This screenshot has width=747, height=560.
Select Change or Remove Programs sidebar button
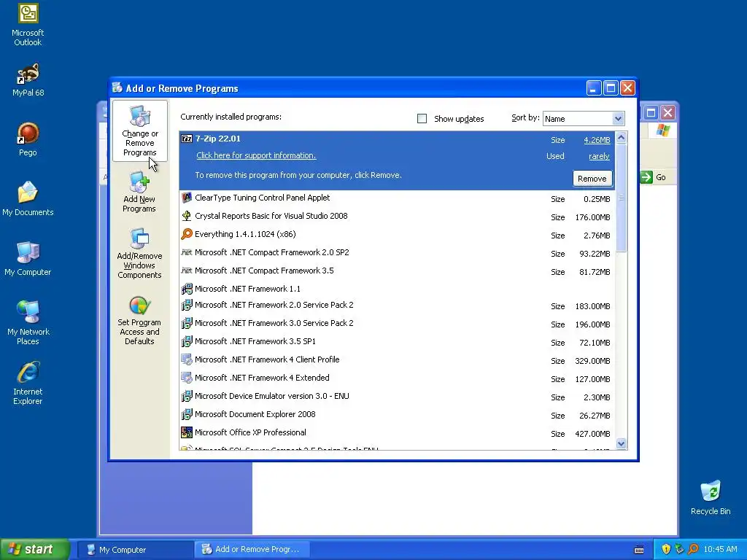pos(139,131)
